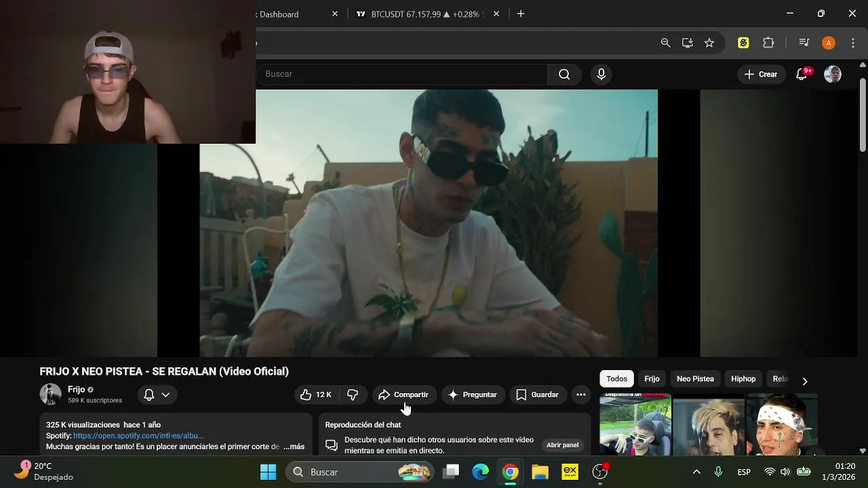Open the YouTube notifications bell

[802, 74]
